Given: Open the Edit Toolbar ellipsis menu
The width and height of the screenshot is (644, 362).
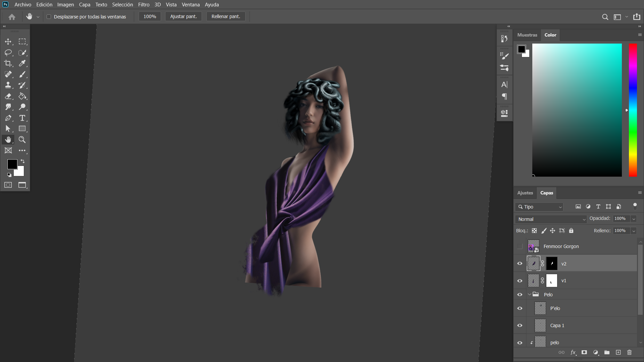Looking at the screenshot, I should pyautogui.click(x=22, y=150).
